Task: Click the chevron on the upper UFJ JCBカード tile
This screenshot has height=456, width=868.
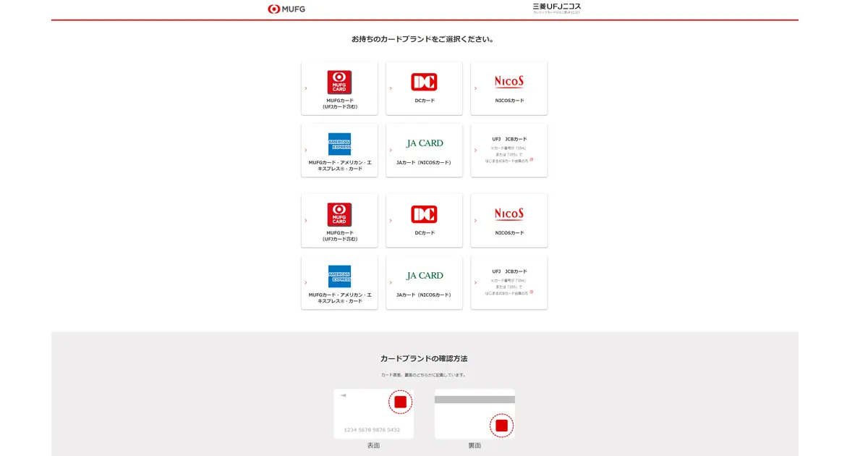Action: coord(475,151)
